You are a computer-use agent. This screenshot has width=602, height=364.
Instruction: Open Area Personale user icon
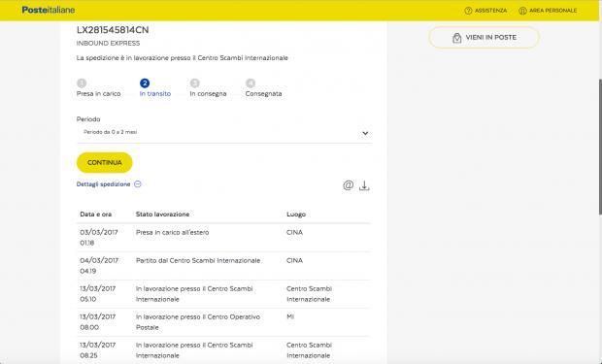pos(522,11)
